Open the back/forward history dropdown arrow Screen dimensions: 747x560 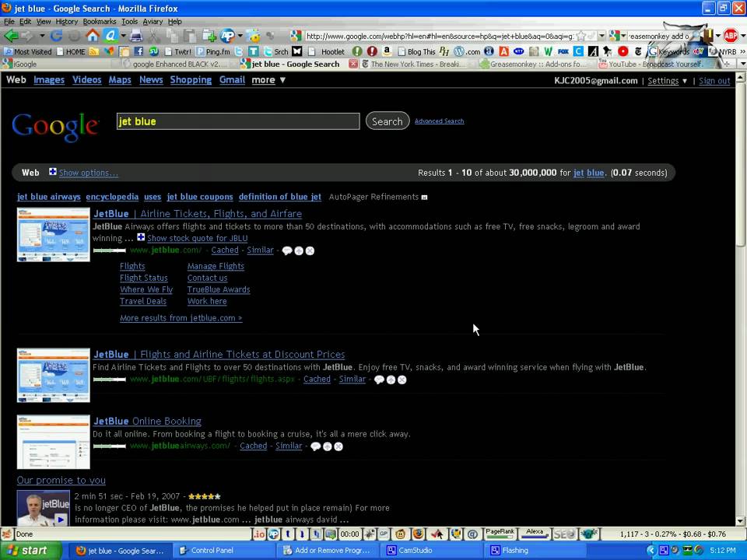(x=42, y=36)
